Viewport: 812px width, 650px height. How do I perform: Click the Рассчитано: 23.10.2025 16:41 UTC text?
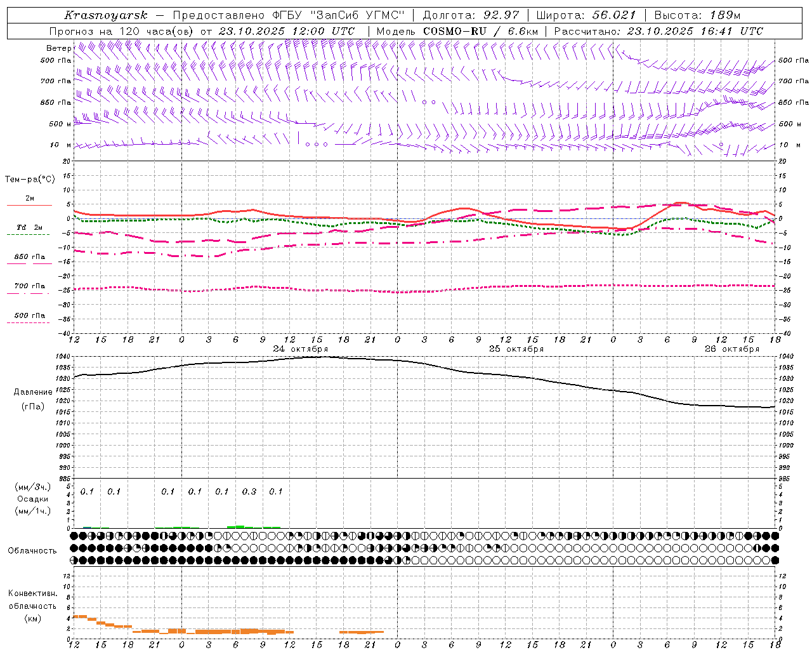(x=658, y=31)
